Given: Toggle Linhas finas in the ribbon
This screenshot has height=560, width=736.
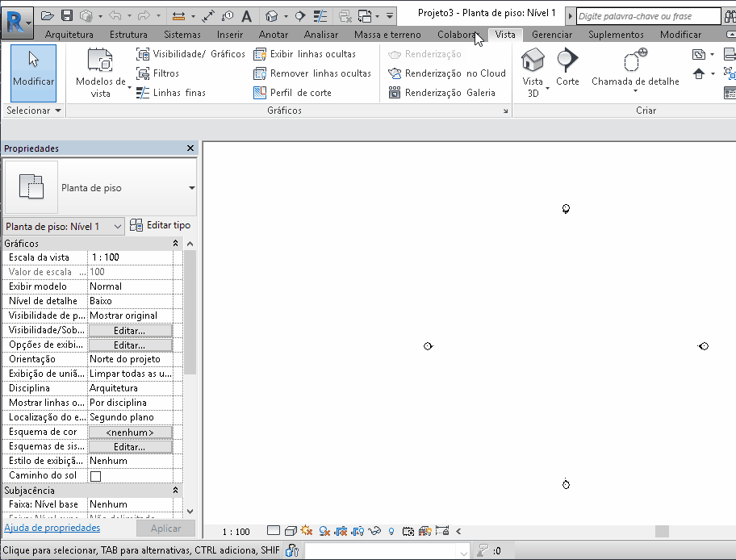Looking at the screenshot, I should tap(171, 93).
